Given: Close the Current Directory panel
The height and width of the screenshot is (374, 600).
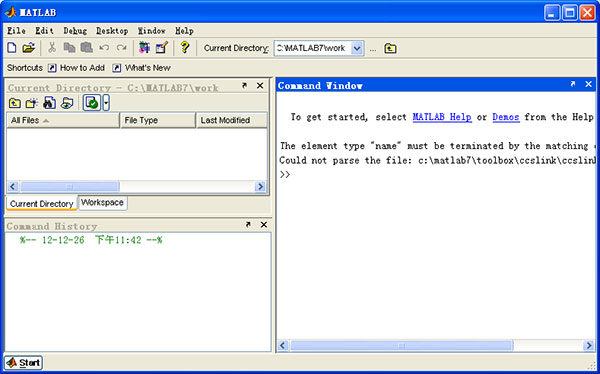Looking at the screenshot, I should coord(260,86).
